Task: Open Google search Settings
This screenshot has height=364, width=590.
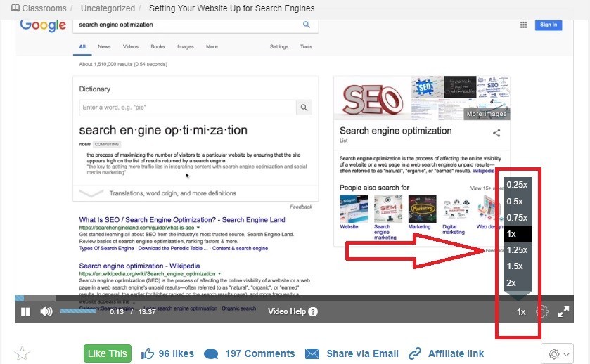Action: coord(278,46)
